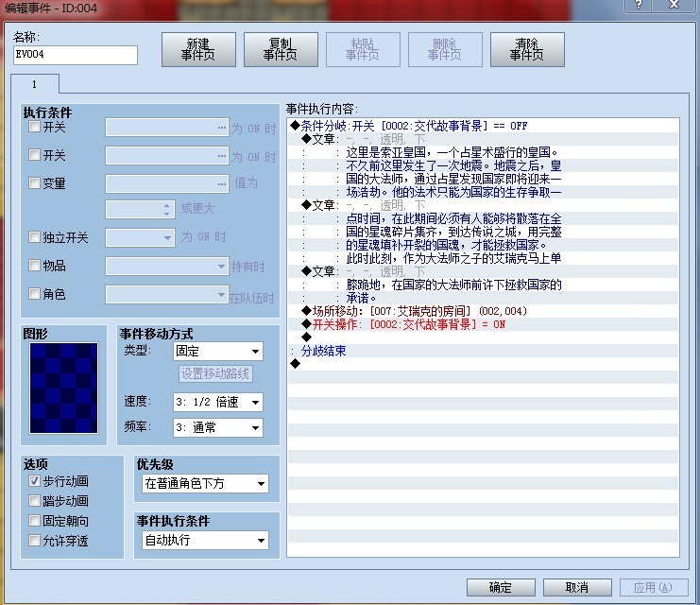This screenshot has width=700, height=605.
Task: Check the 固定朝向 option
Action: 34,521
